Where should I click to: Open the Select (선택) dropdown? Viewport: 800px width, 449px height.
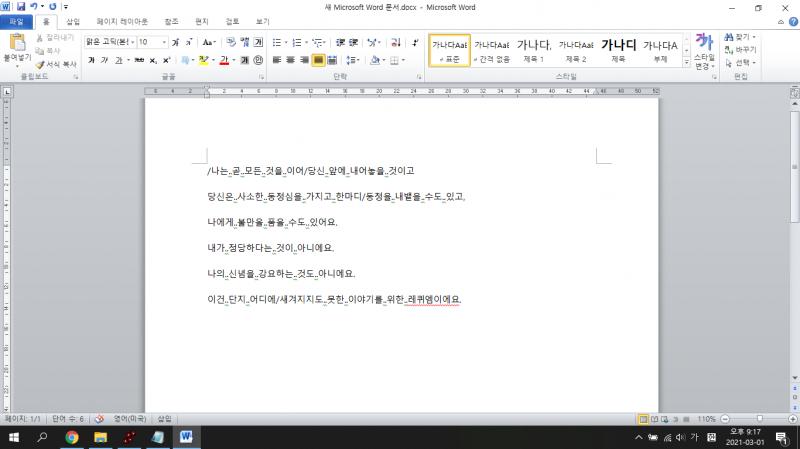tap(740, 62)
